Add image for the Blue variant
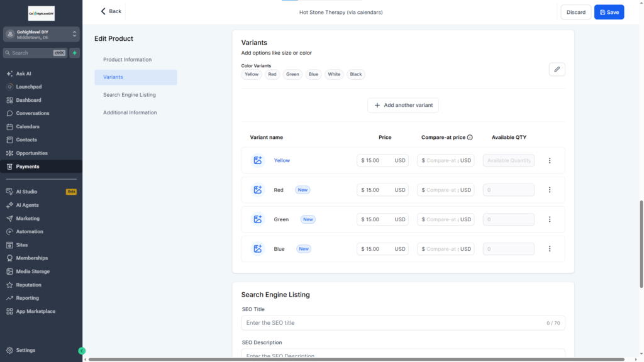Image resolution: width=644 pixels, height=362 pixels. (257, 249)
